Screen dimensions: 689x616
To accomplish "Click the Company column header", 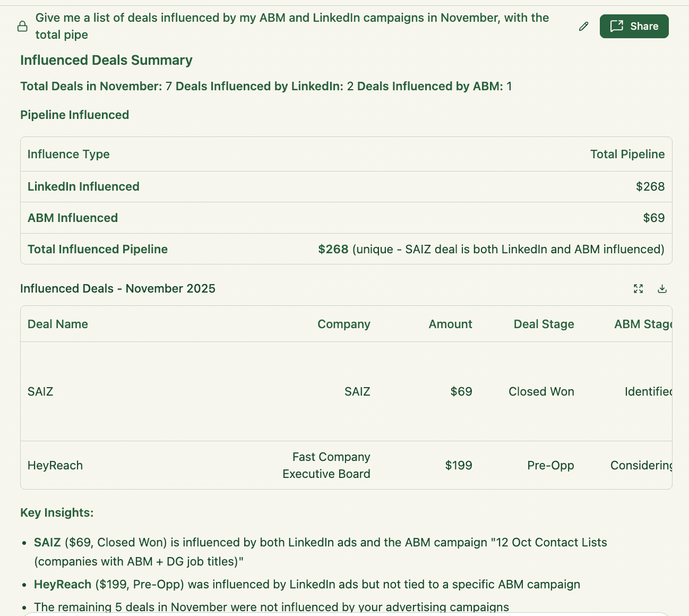I will pos(343,324).
